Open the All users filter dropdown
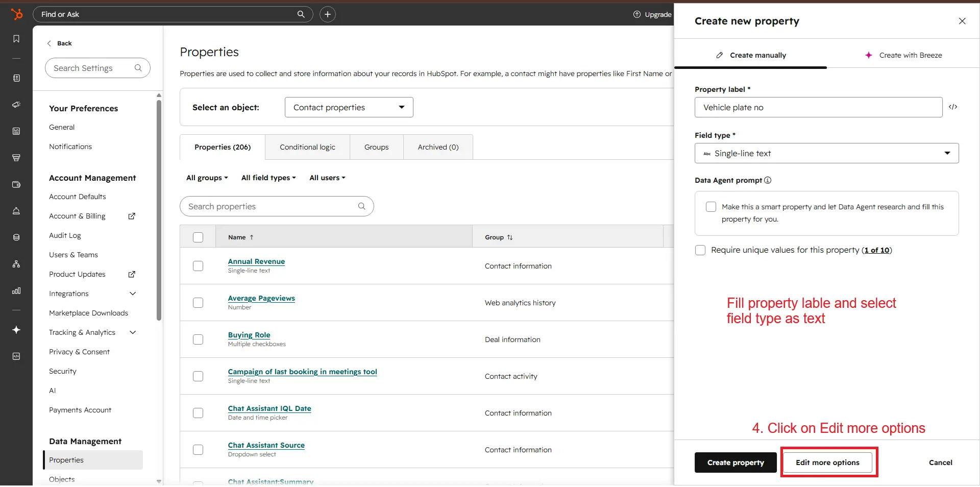980x487 pixels. 328,178
